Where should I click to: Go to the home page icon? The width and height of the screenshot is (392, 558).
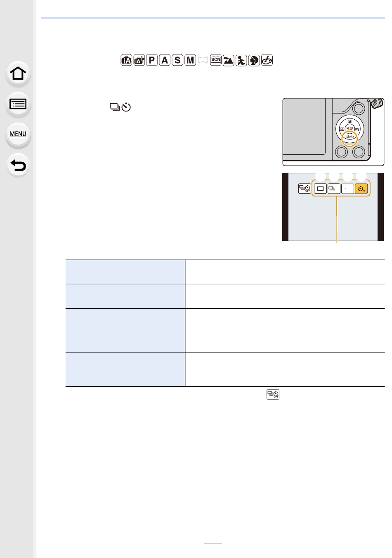(18, 73)
